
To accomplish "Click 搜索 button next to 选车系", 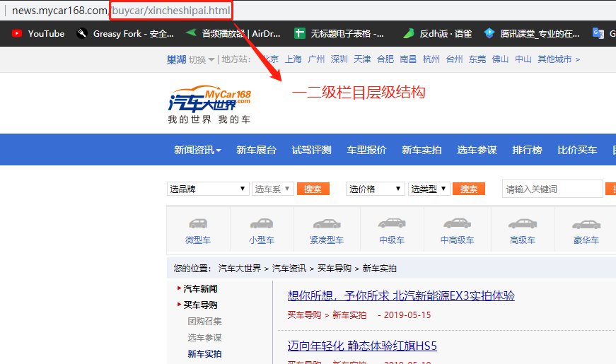I will [x=313, y=189].
